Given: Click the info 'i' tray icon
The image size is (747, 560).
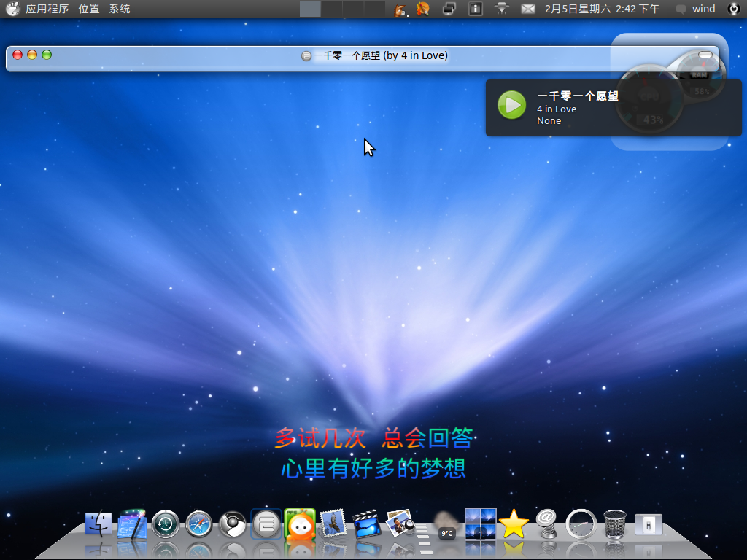Looking at the screenshot, I should pyautogui.click(x=476, y=9).
